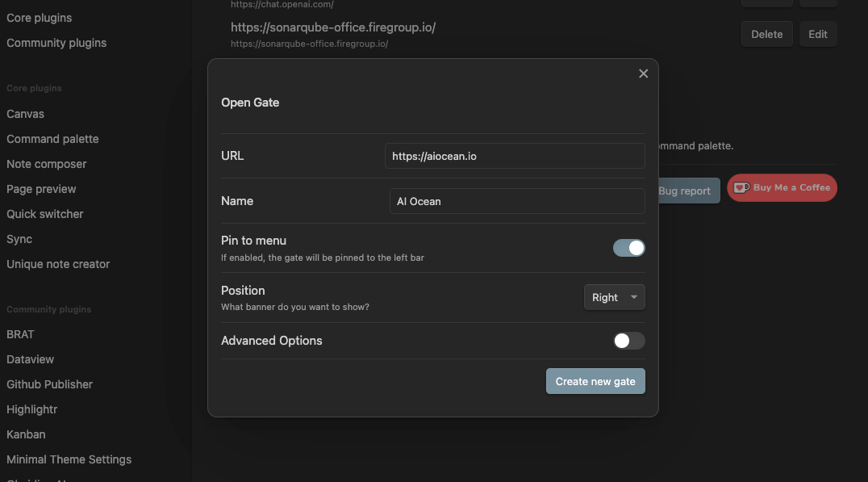Open Minimal Theme Settings tab
The width and height of the screenshot is (868, 482).
coord(69,459)
